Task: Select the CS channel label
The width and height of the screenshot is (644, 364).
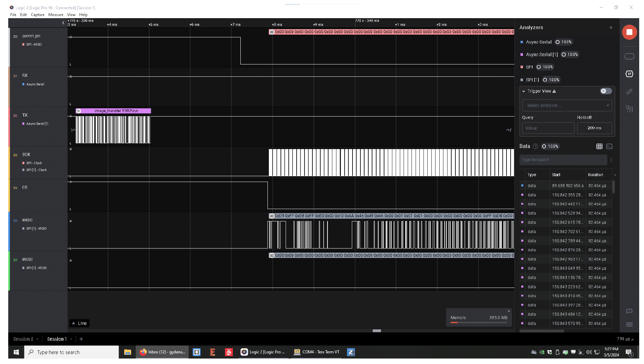Action: tap(25, 187)
